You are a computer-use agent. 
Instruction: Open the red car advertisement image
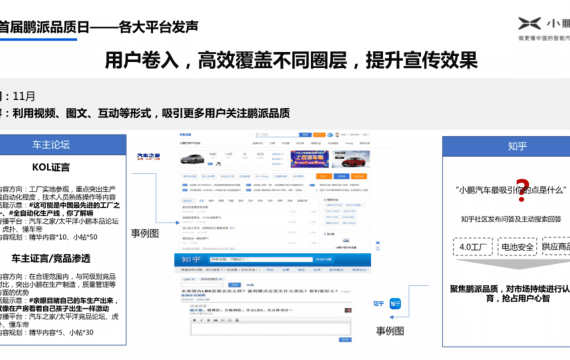[x=351, y=159]
